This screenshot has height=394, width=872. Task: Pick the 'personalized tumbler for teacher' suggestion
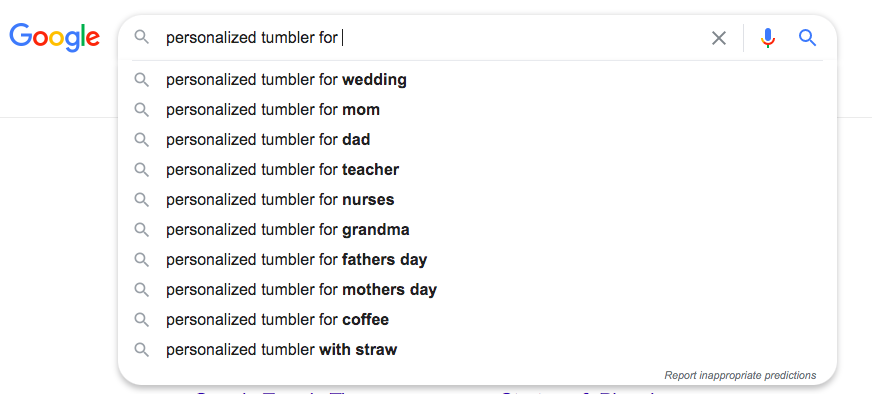click(x=477, y=170)
